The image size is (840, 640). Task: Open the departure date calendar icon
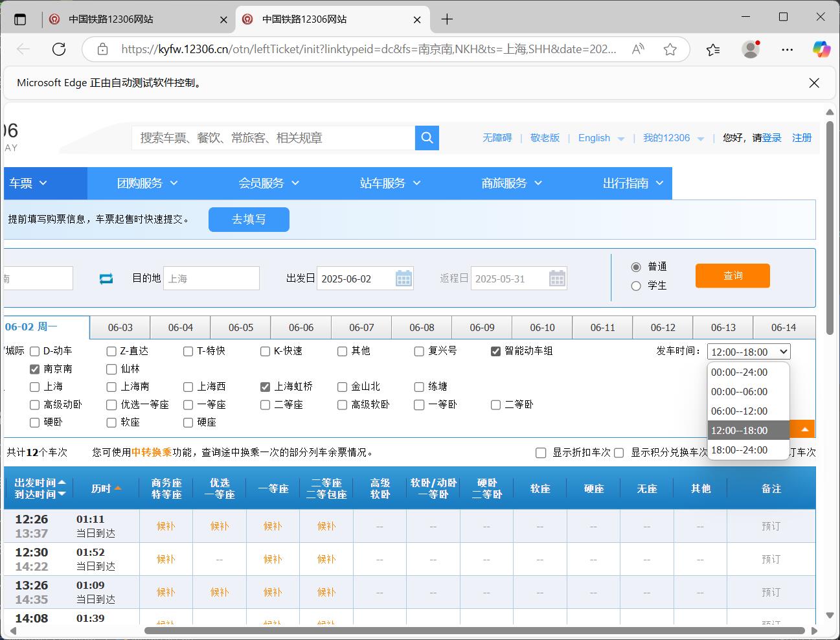click(x=403, y=279)
